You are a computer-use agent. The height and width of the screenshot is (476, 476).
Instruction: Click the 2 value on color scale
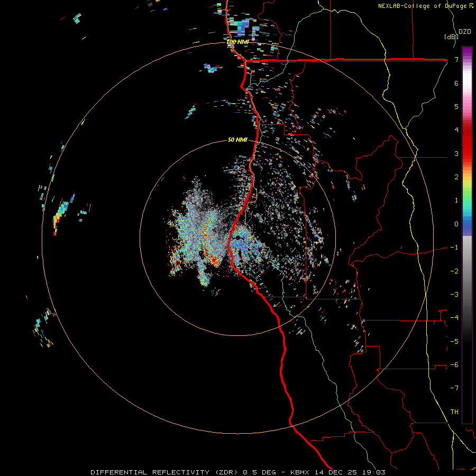(456, 177)
